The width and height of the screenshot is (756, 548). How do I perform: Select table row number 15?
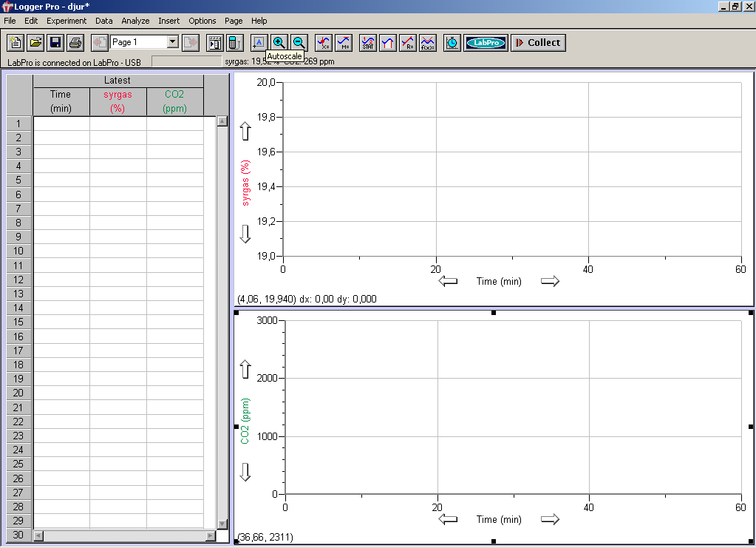pyautogui.click(x=18, y=322)
